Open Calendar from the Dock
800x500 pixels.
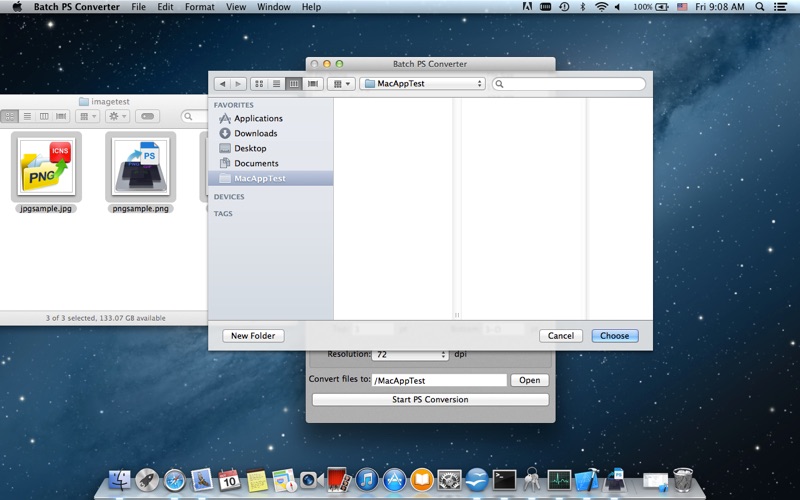click(x=230, y=480)
